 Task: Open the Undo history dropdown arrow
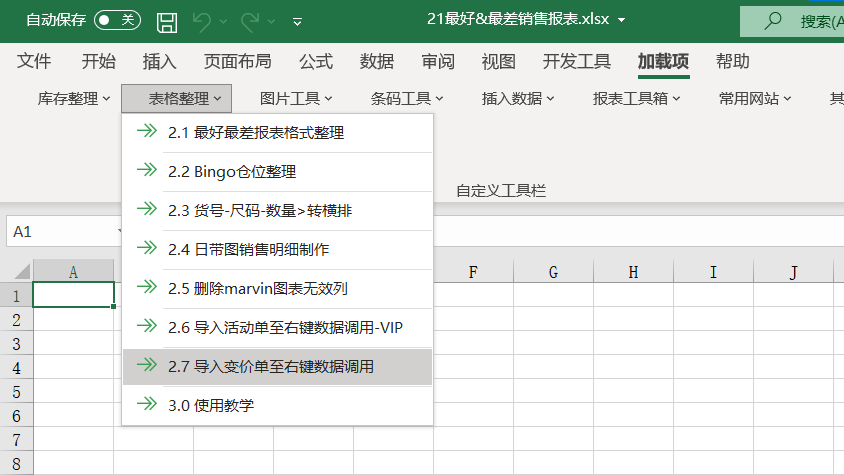point(223,22)
